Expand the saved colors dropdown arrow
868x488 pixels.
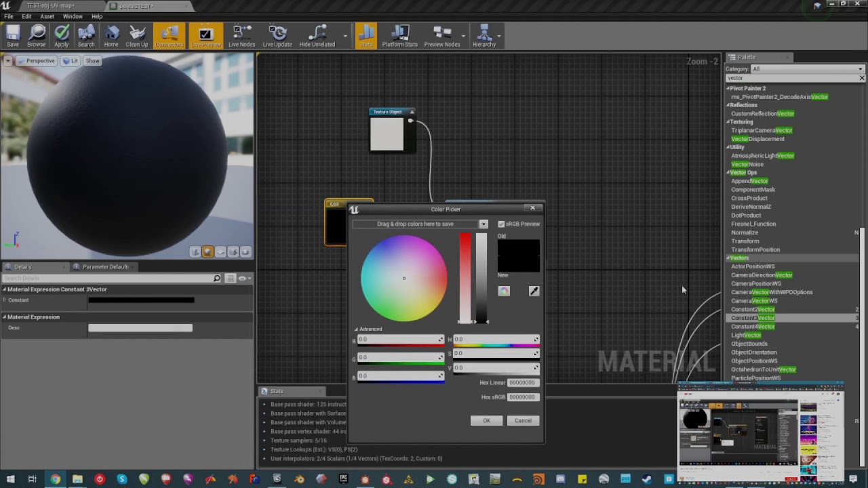tap(484, 224)
